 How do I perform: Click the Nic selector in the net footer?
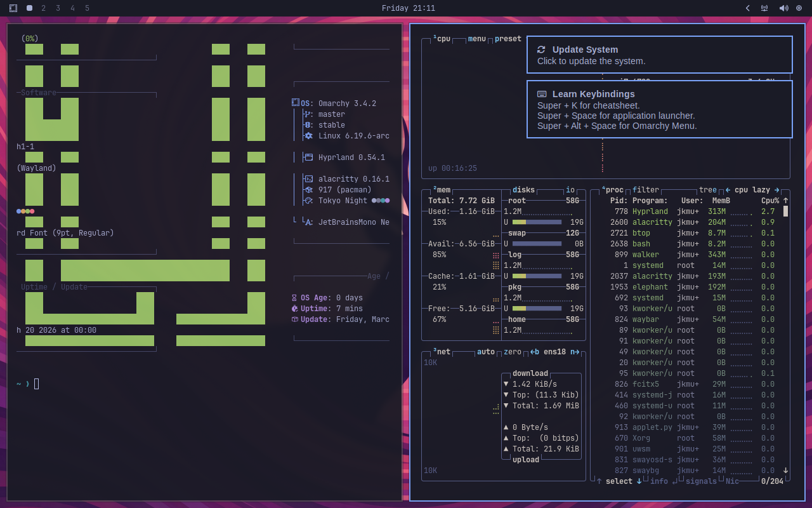733,481
